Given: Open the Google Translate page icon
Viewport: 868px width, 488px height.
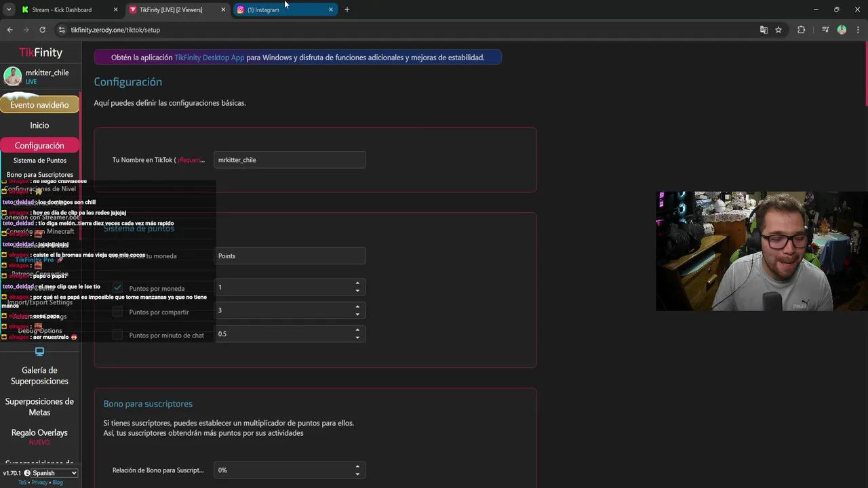Looking at the screenshot, I should pos(764,30).
